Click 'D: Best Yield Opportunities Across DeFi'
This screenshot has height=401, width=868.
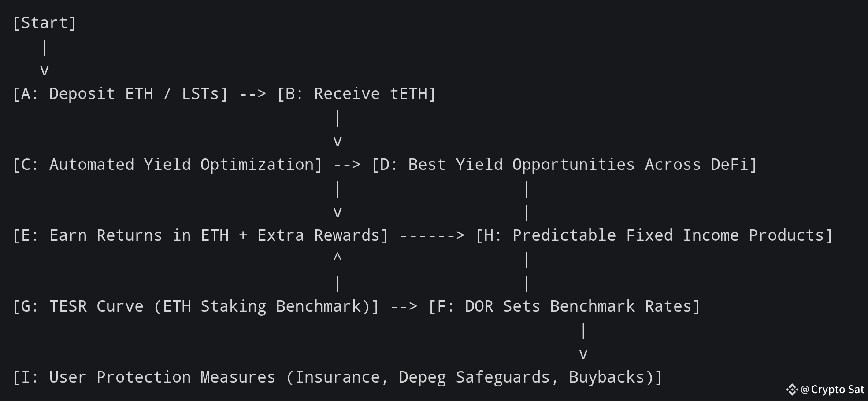[564, 165]
